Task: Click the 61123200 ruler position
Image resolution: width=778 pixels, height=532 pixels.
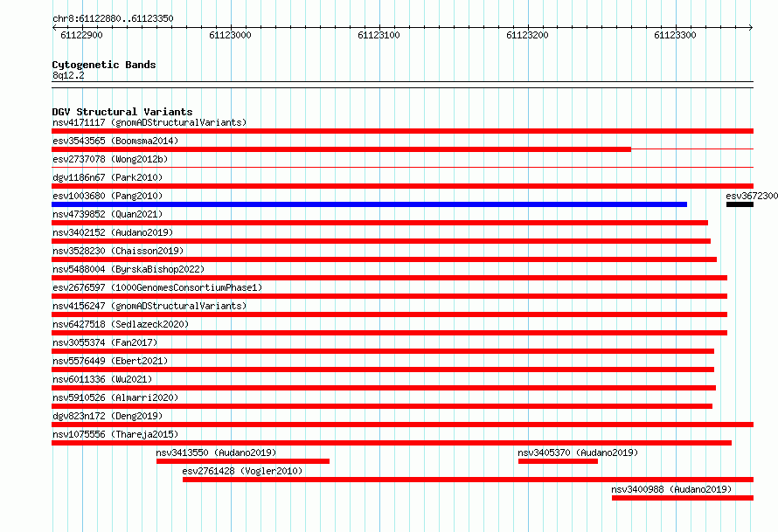Action: (527, 35)
